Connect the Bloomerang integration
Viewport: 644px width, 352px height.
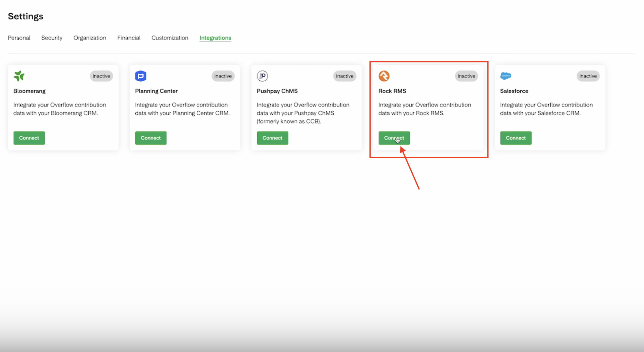click(29, 138)
